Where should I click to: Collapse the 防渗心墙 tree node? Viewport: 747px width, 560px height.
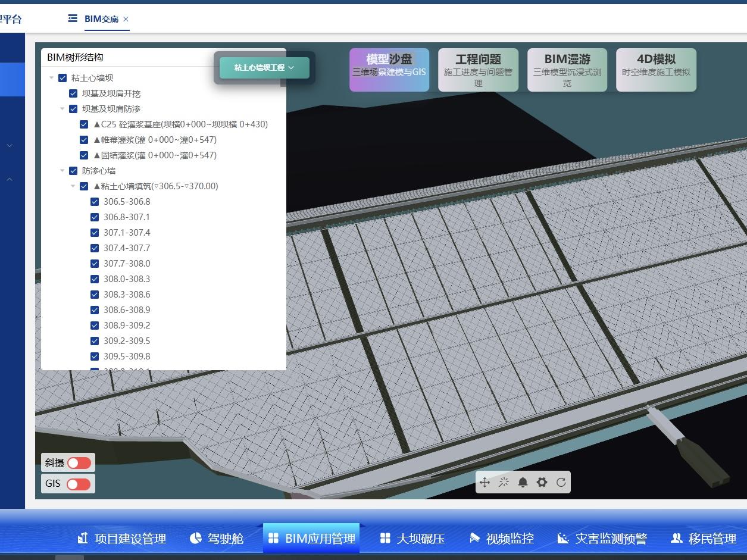coord(62,171)
